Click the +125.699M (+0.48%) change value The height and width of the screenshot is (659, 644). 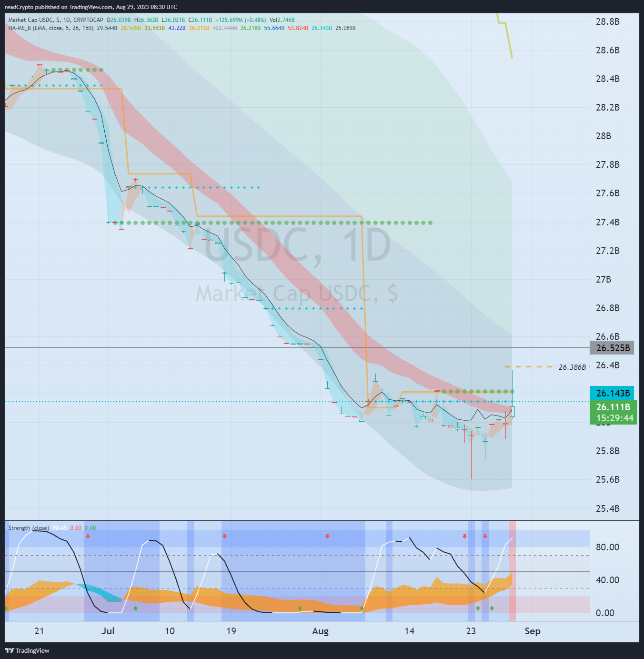pyautogui.click(x=241, y=20)
